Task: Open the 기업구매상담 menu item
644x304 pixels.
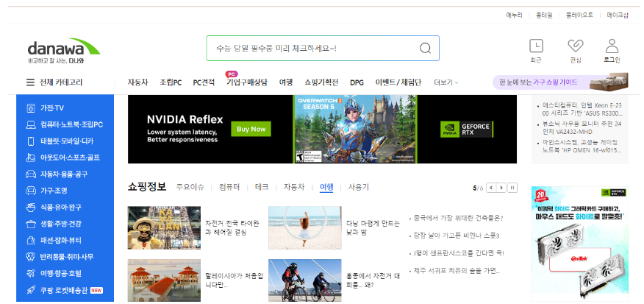Action: point(247,82)
